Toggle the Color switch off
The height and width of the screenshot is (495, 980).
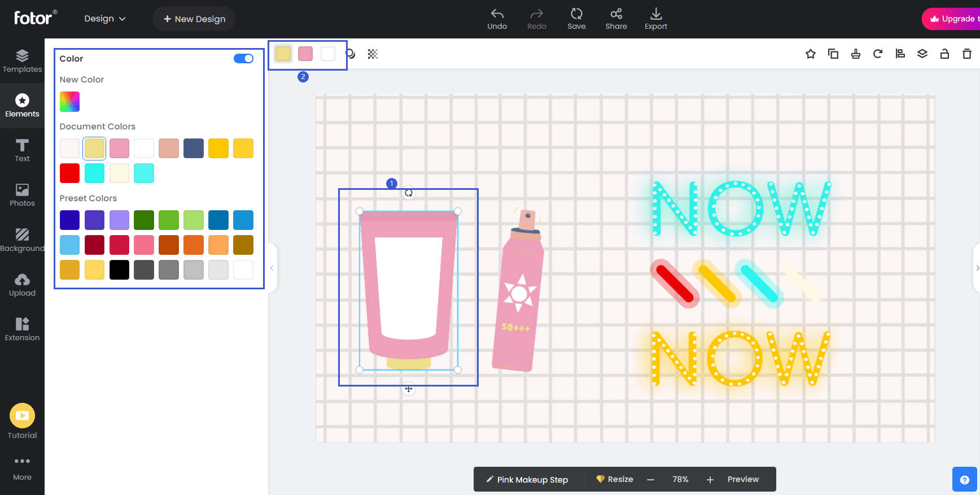[x=243, y=59]
